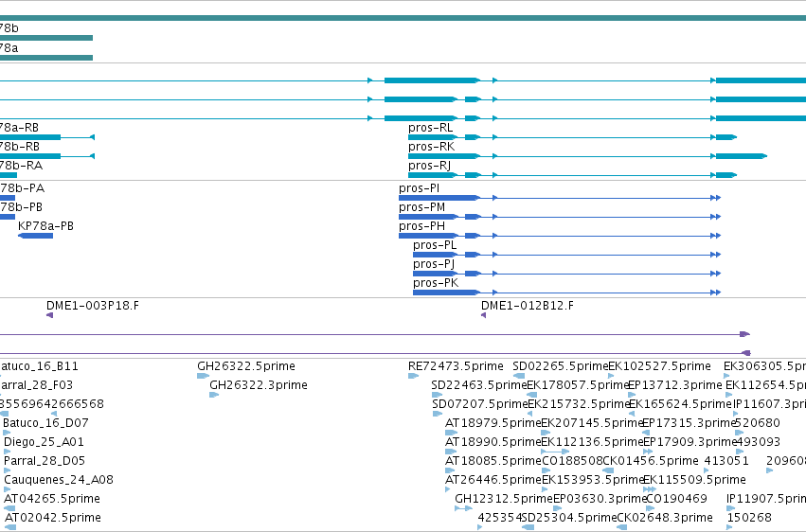
Task: Open EST CK01456.5prime
Action: pos(651,461)
